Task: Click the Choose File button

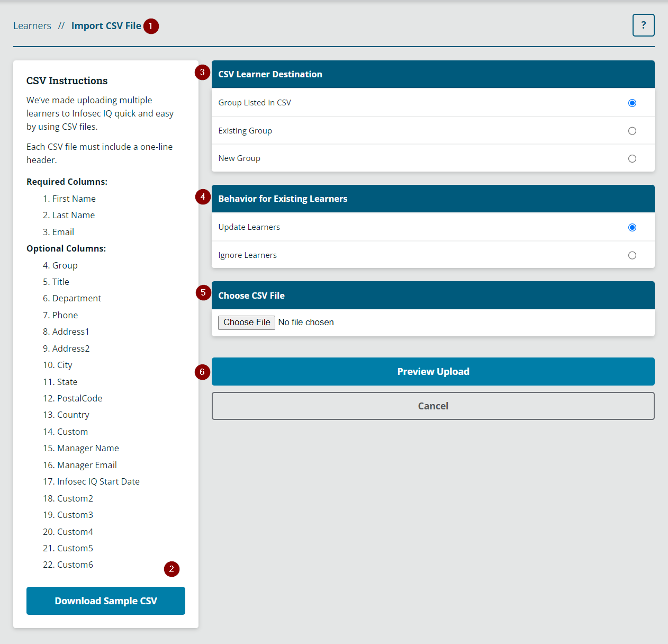Action: pos(246,322)
